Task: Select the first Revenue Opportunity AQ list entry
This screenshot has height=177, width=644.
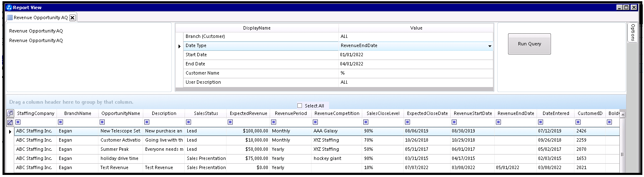Action: point(36,31)
